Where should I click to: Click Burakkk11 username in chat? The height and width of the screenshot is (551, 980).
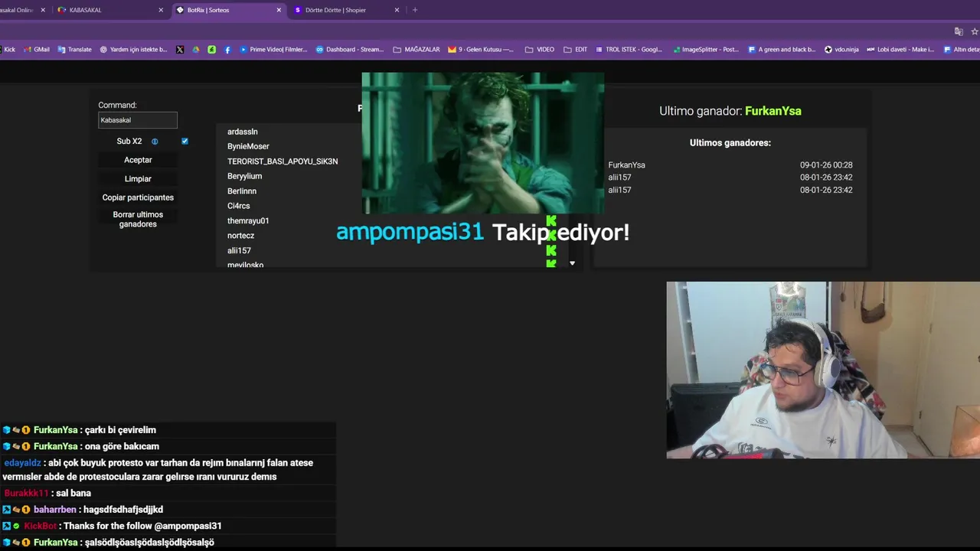(26, 494)
